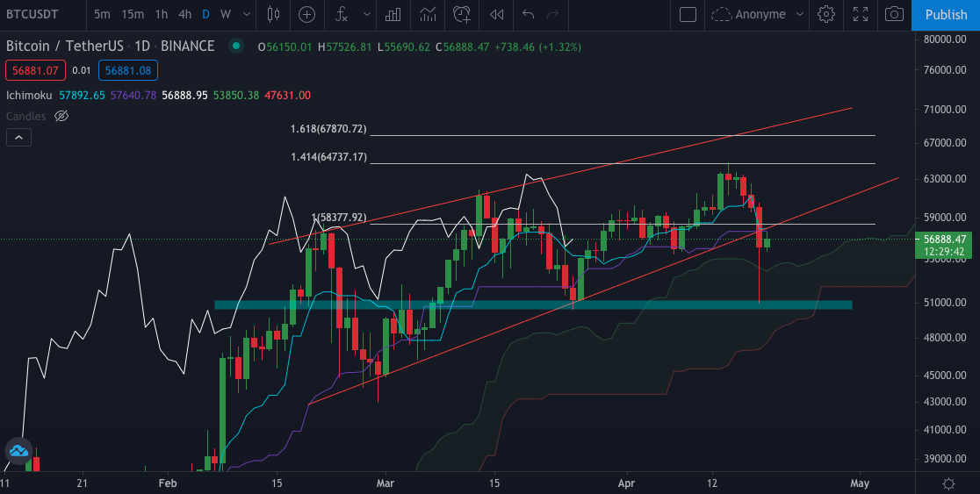Publish the chart idea
980x494 pixels.
(x=946, y=14)
